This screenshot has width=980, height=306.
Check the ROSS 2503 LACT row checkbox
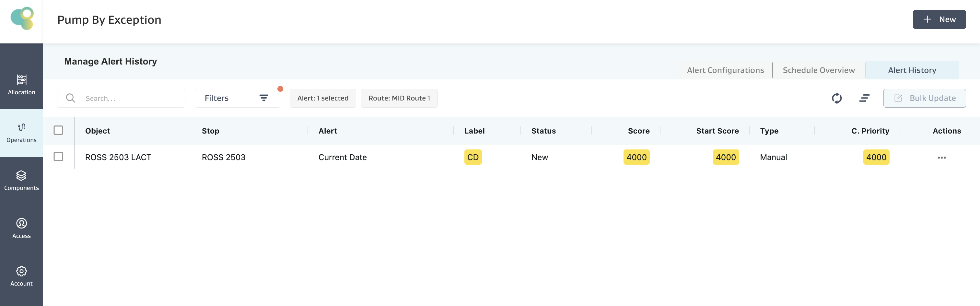(x=58, y=157)
